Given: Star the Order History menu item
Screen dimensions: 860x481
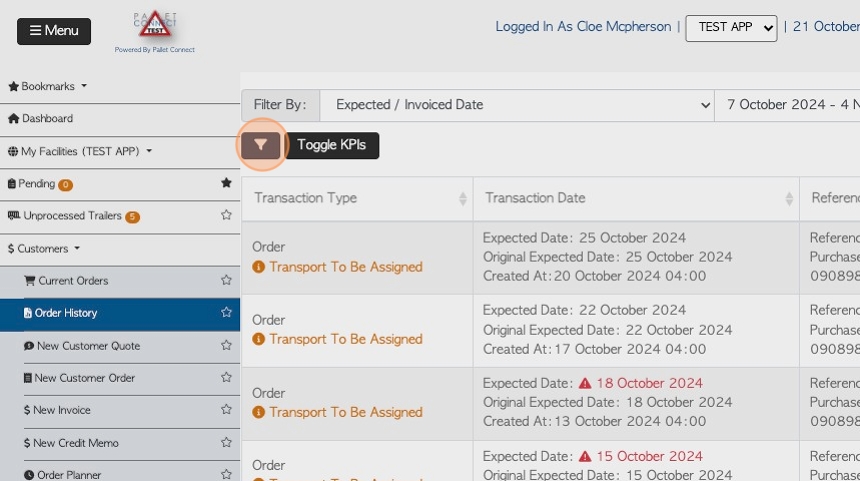Looking at the screenshot, I should [x=226, y=313].
